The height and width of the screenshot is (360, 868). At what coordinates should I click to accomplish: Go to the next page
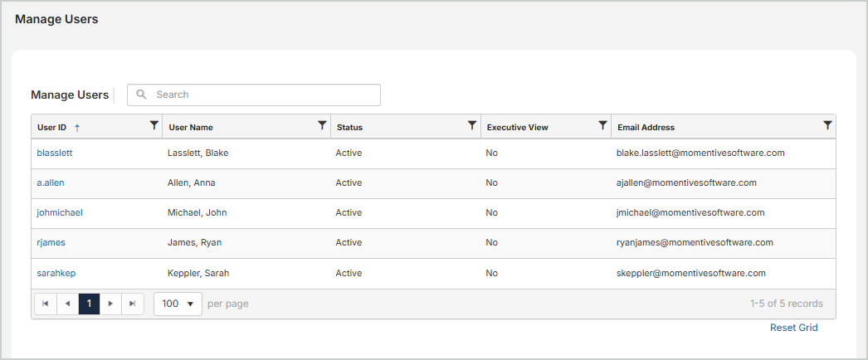[x=110, y=304]
